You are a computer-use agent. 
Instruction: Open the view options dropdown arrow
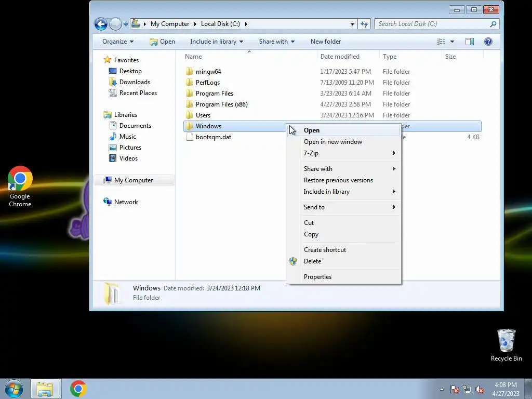coord(452,42)
